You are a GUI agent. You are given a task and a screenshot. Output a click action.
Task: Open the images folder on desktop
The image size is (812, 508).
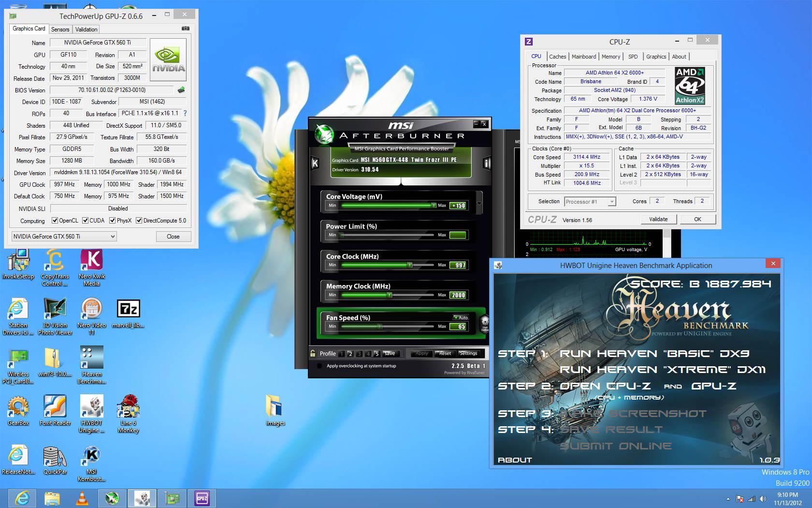pyautogui.click(x=275, y=411)
